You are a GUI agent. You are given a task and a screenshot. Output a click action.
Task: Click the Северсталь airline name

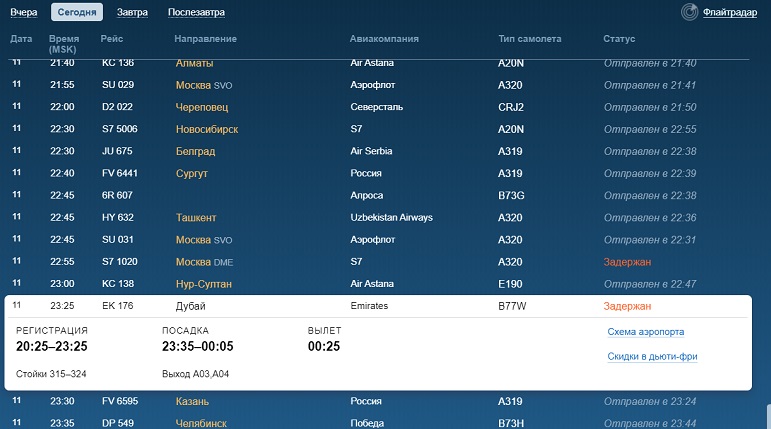click(377, 107)
